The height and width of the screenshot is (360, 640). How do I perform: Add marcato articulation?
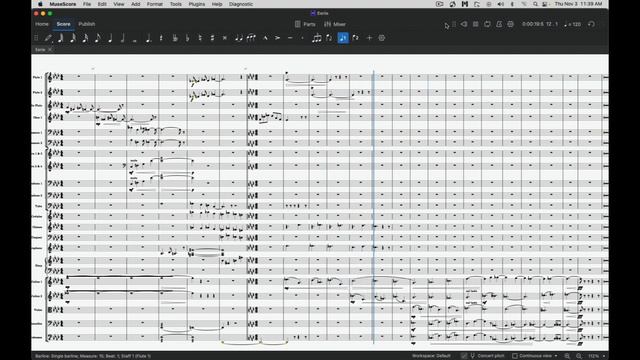tap(265, 38)
